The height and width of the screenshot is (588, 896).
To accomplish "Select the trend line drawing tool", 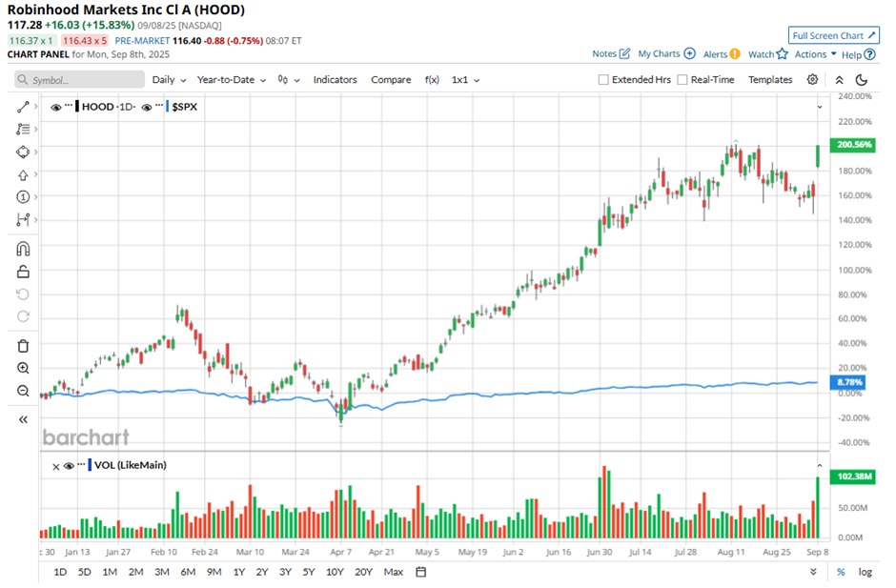I will [x=23, y=107].
